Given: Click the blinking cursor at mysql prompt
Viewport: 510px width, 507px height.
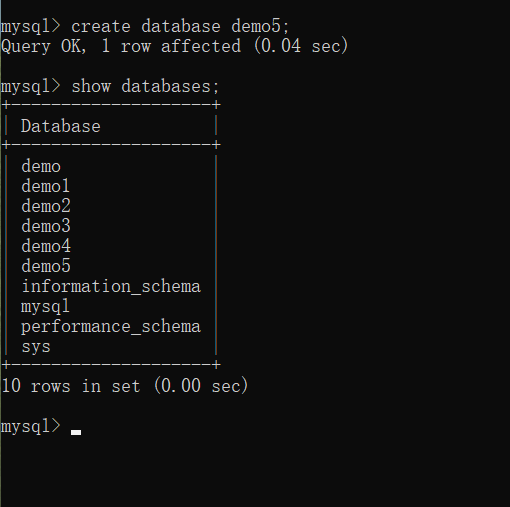Looking at the screenshot, I should point(76,432).
